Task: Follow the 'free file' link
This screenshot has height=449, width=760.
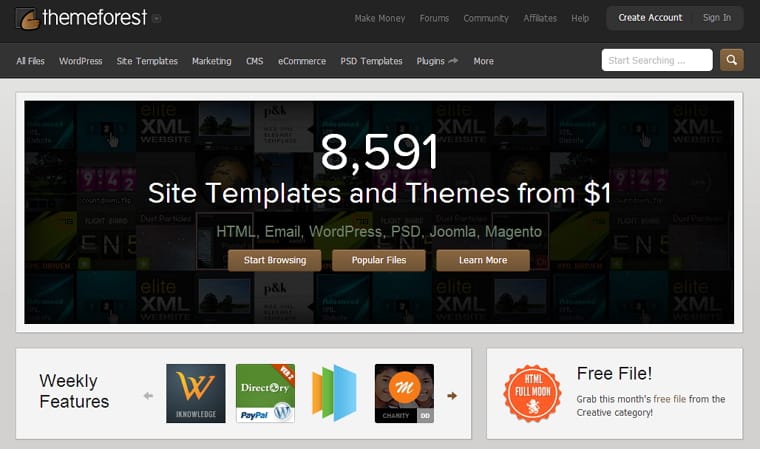Action: pos(669,399)
